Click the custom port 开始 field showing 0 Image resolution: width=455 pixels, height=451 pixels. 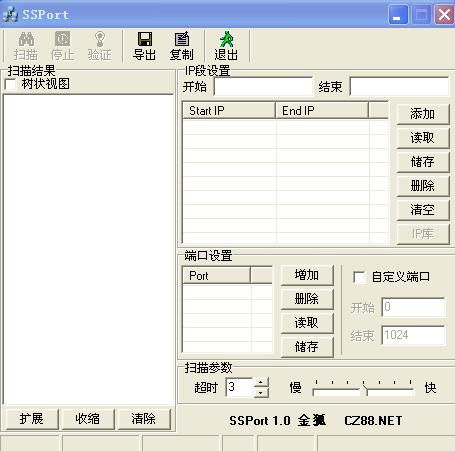(x=413, y=307)
